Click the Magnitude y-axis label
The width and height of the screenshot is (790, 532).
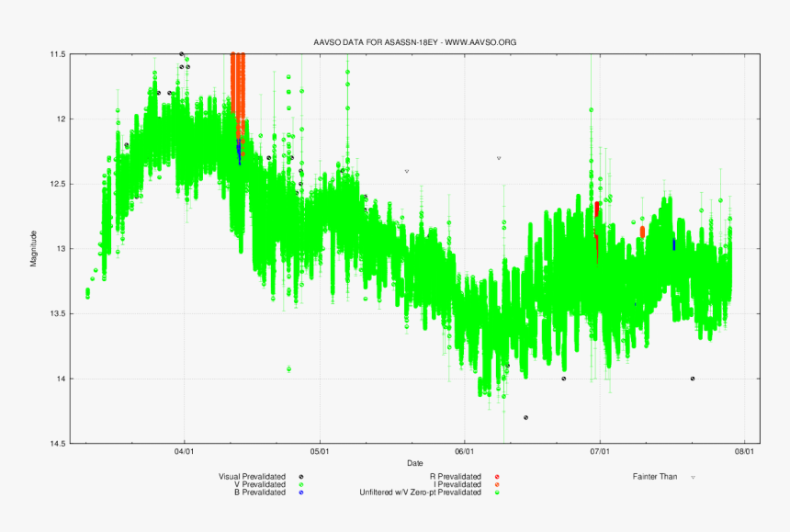34,249
